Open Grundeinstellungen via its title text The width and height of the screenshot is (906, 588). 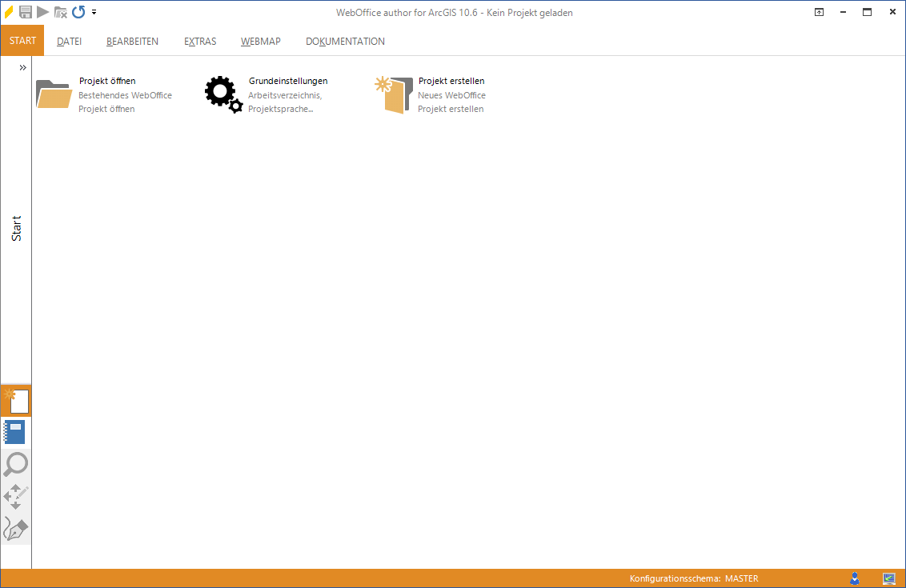(x=288, y=81)
